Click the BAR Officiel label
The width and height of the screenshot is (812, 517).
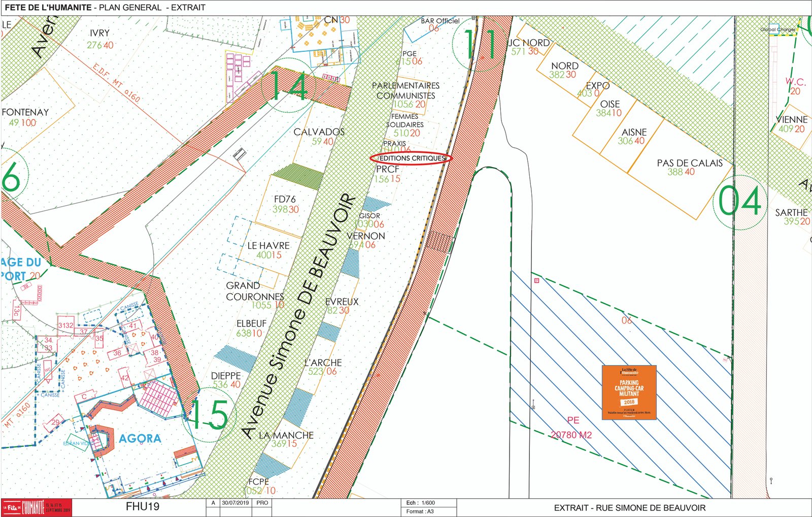coord(439,21)
